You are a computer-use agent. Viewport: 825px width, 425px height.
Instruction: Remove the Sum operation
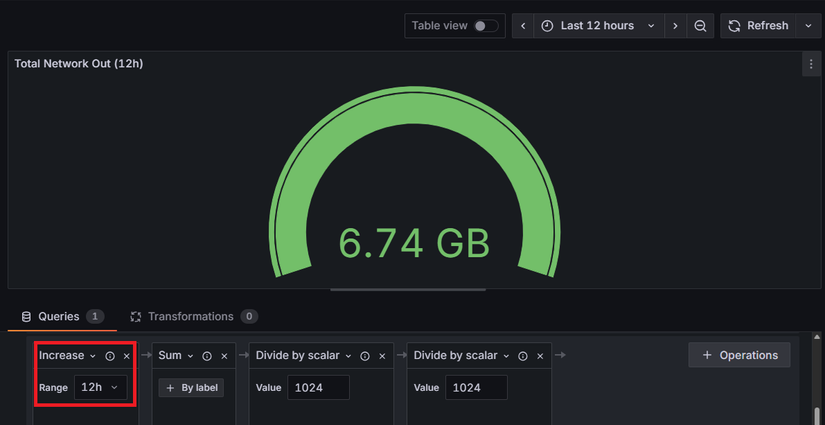coord(224,356)
